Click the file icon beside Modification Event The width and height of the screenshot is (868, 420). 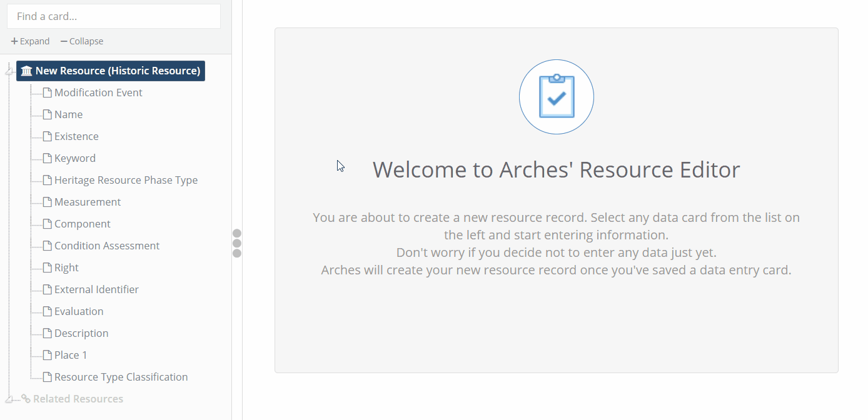pyautogui.click(x=47, y=93)
